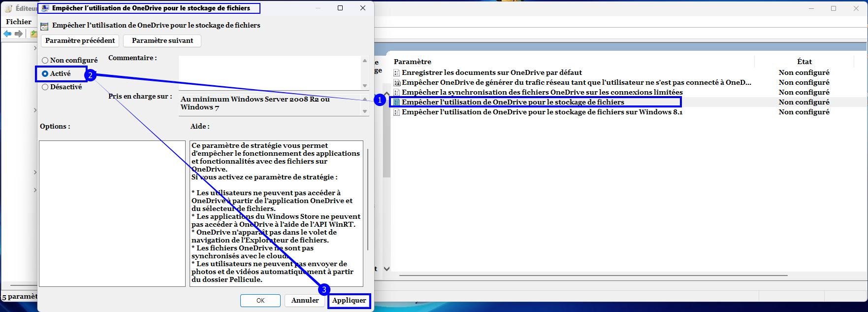Click the up chevron of description pane scrollbar
The width and height of the screenshot is (868, 312).
click(387, 94)
